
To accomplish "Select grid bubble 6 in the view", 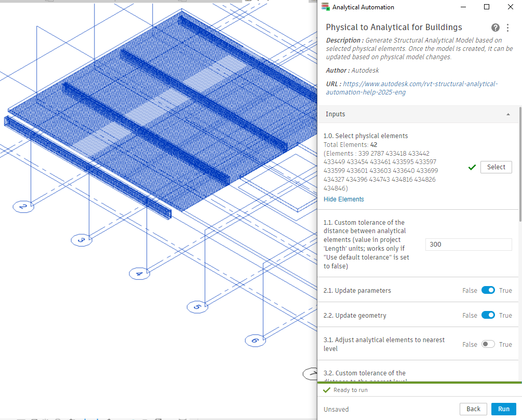I will coord(256,341).
